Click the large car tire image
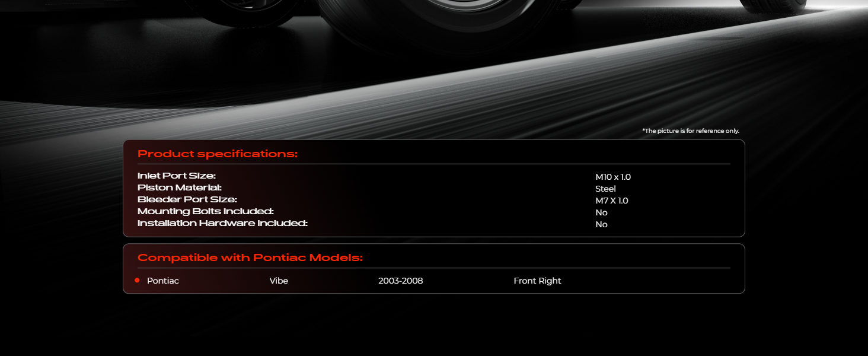The image size is (868, 356). coord(439,18)
